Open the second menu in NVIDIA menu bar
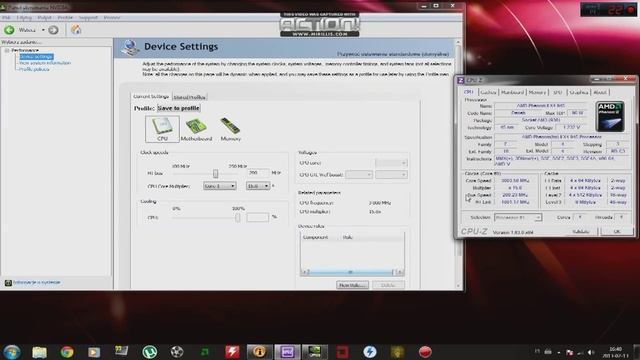 pyautogui.click(x=24, y=18)
